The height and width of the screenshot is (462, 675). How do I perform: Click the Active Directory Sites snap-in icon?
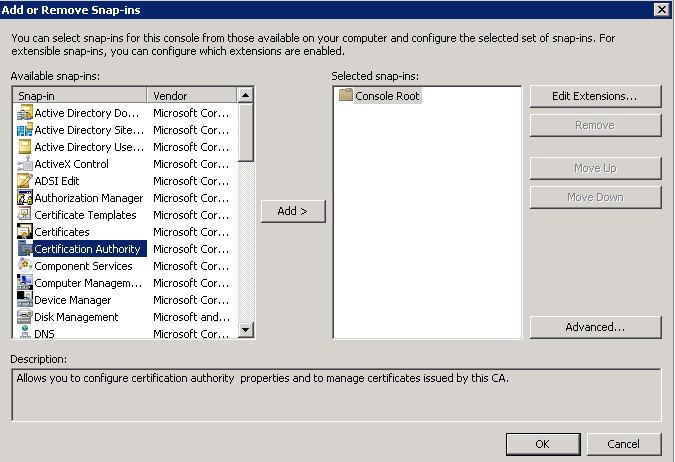(x=25, y=130)
